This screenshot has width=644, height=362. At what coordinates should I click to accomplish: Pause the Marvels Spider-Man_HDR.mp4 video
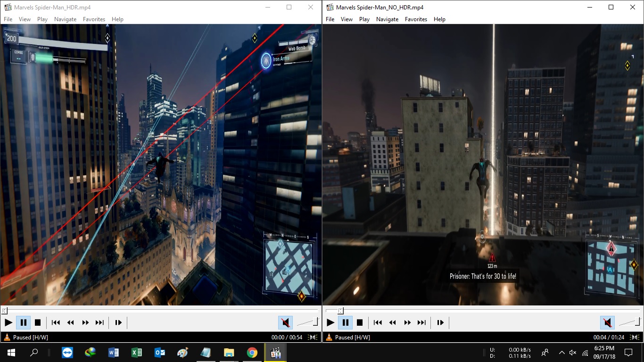(x=23, y=323)
